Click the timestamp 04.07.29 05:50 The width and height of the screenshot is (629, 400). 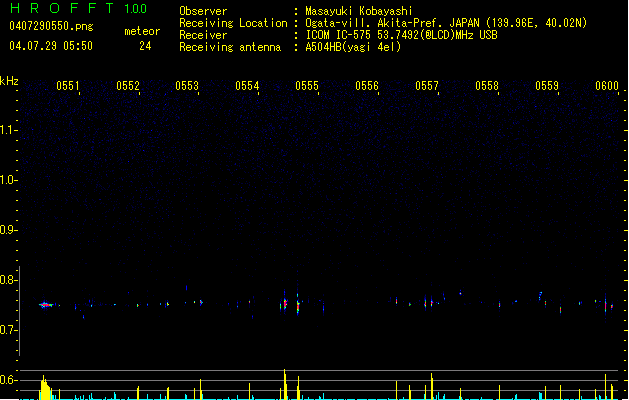pos(51,46)
